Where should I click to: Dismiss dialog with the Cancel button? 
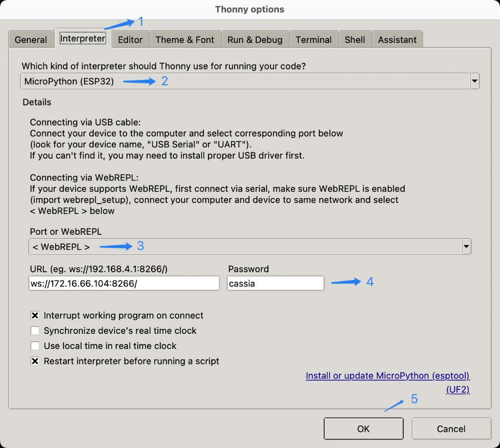click(x=451, y=429)
